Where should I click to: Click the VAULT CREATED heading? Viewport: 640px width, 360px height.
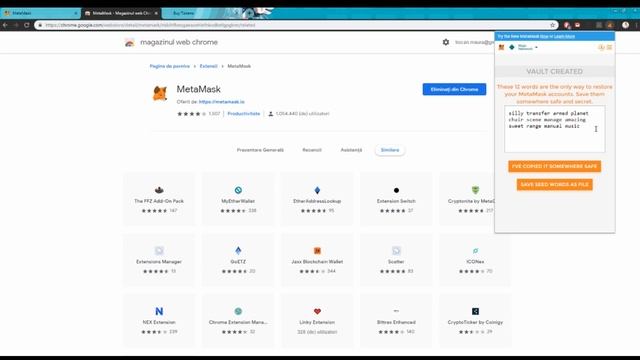coord(554,71)
